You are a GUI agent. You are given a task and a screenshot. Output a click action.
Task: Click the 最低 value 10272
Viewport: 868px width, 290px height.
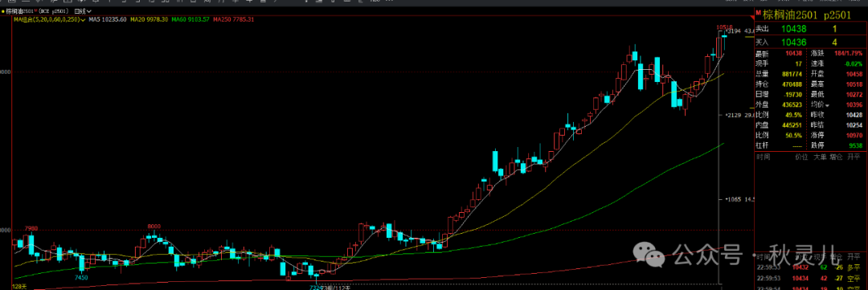pos(854,94)
